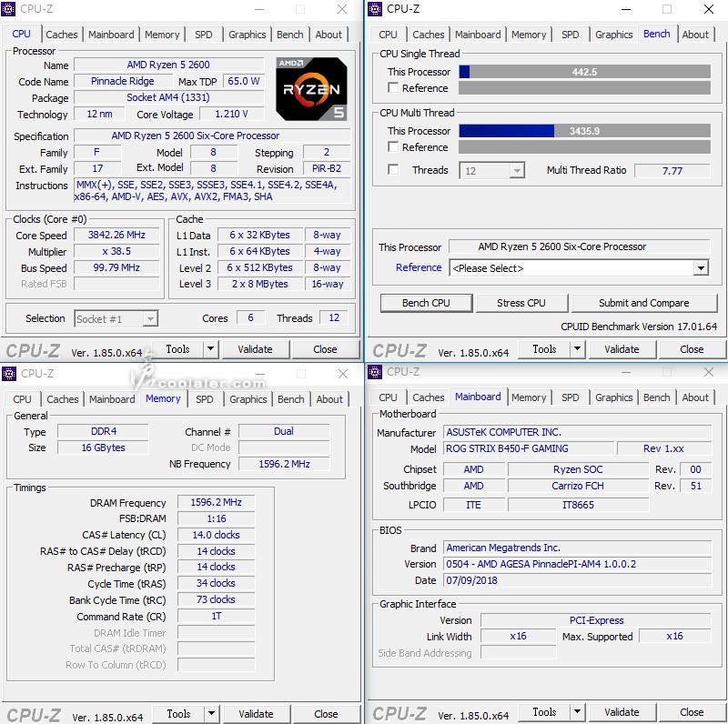Image resolution: width=728 pixels, height=724 pixels.
Task: Click the CPU-Z app icon in Bench window title bar
Action: click(375, 9)
